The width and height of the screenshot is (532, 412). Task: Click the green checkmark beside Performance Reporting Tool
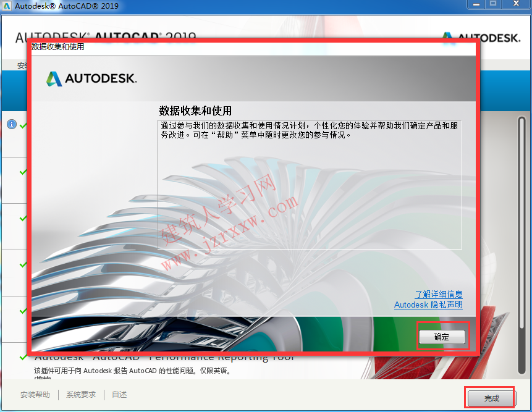coord(23,357)
